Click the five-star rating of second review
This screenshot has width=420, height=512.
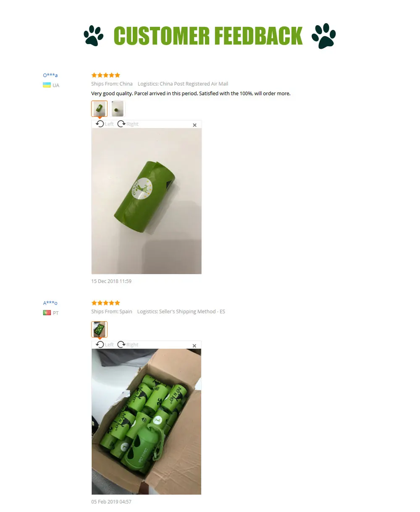click(106, 303)
